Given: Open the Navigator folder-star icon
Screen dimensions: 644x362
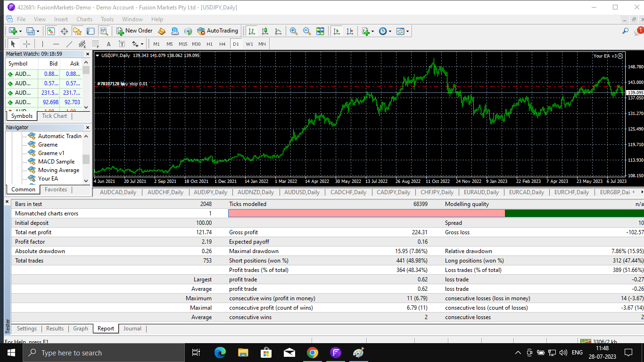Looking at the screenshot, I should click(77, 31).
